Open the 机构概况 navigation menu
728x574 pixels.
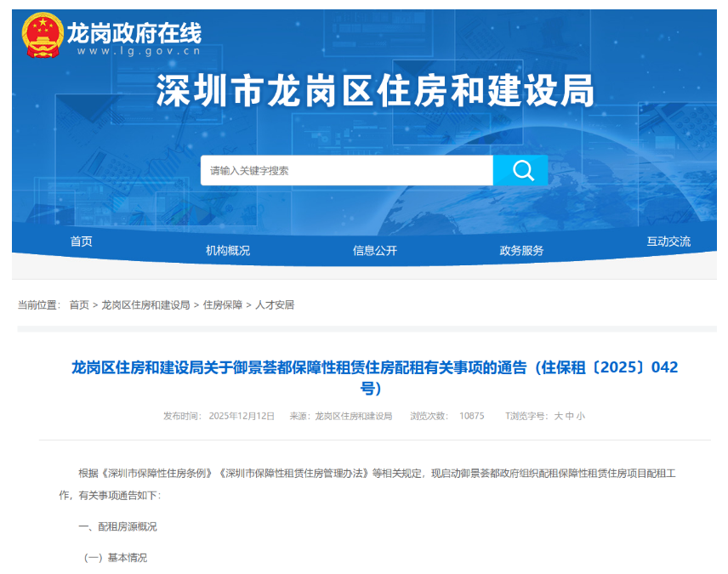pyautogui.click(x=228, y=250)
